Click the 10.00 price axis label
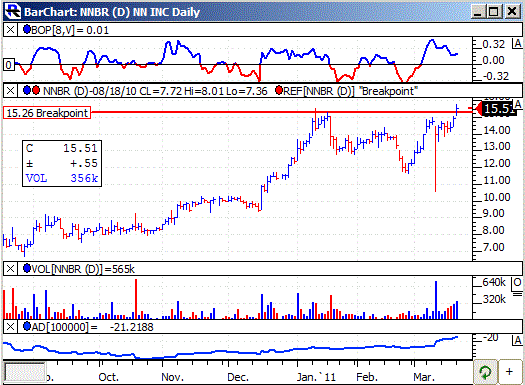 (x=496, y=197)
